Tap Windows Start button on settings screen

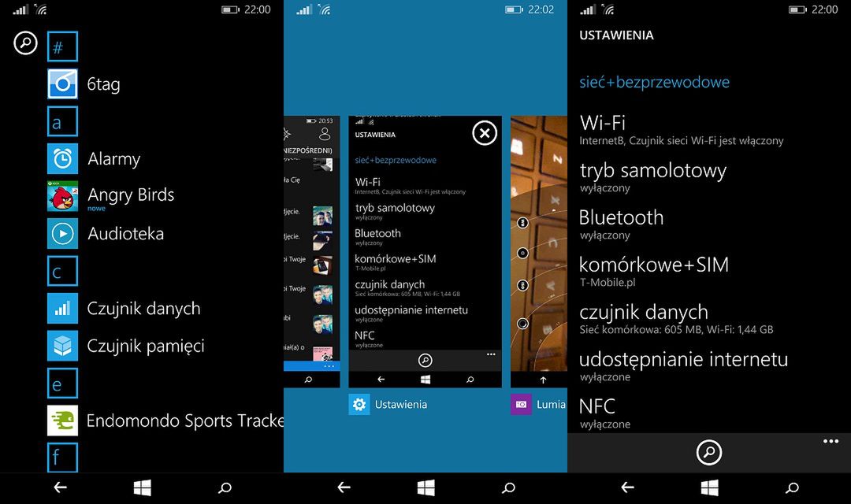(709, 487)
